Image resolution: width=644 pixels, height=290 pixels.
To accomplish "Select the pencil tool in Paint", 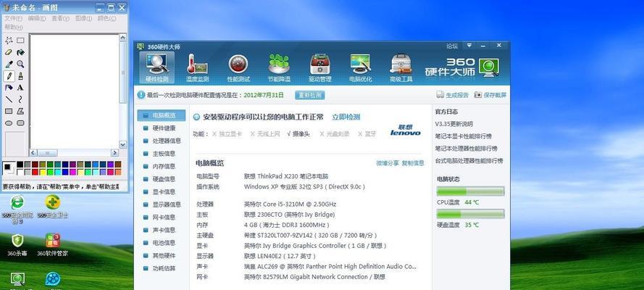I will (x=9, y=75).
